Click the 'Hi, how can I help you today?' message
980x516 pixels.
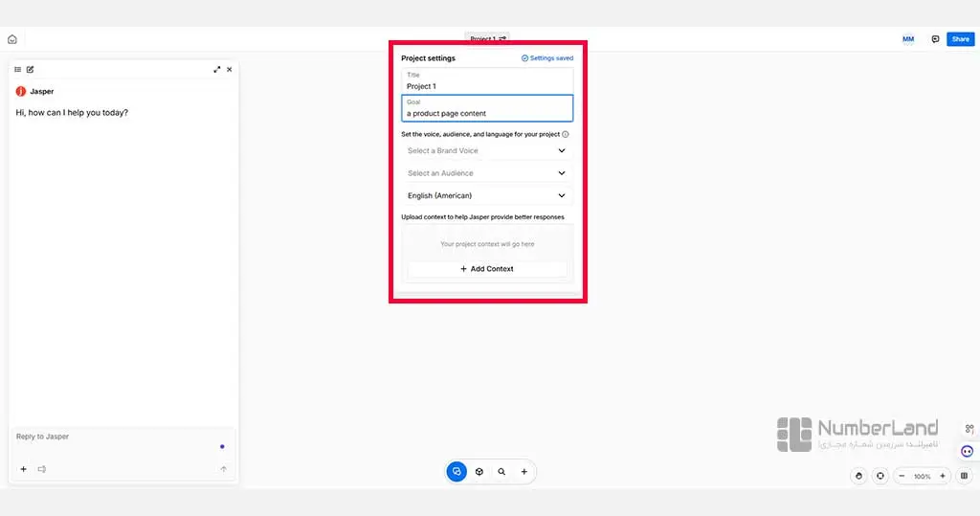point(72,113)
